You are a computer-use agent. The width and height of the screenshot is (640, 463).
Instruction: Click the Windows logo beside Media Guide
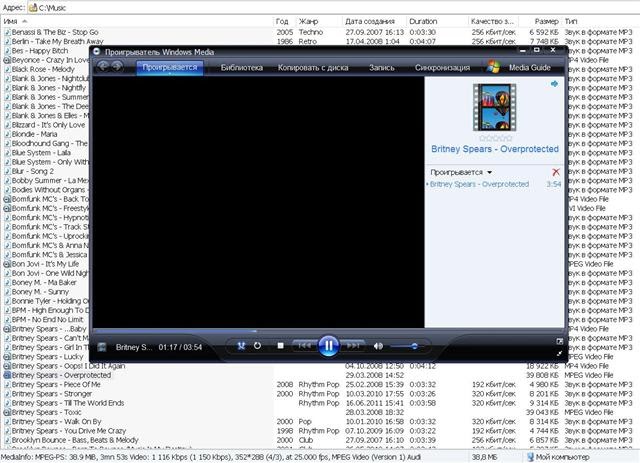coord(493,67)
